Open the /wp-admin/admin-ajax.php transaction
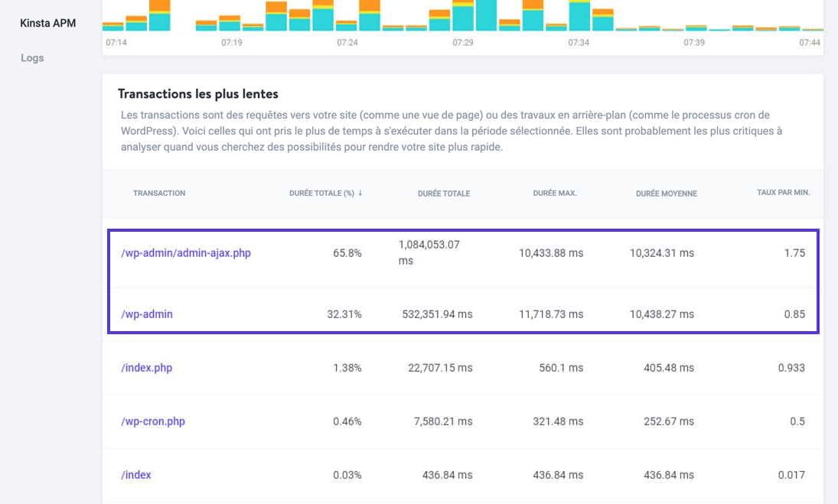 [185, 252]
